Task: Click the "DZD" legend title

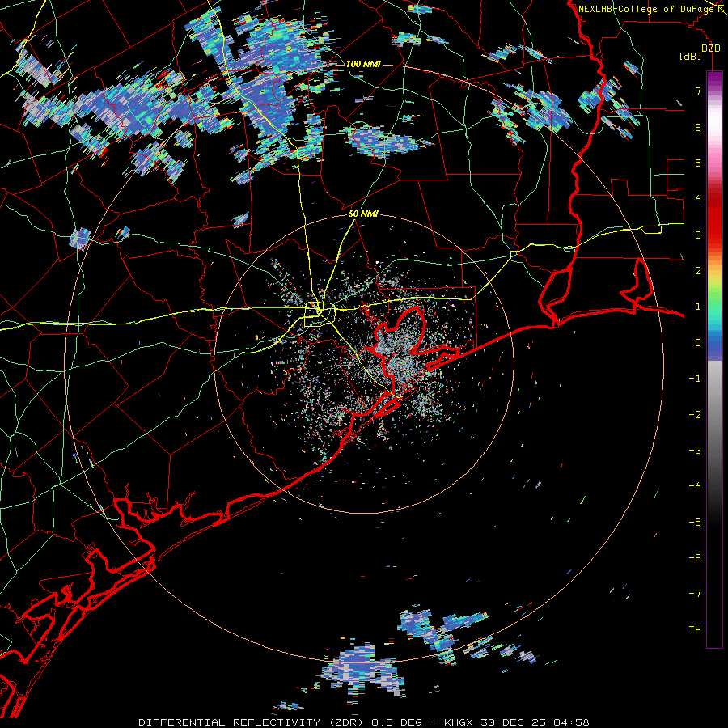Action: tap(711, 49)
